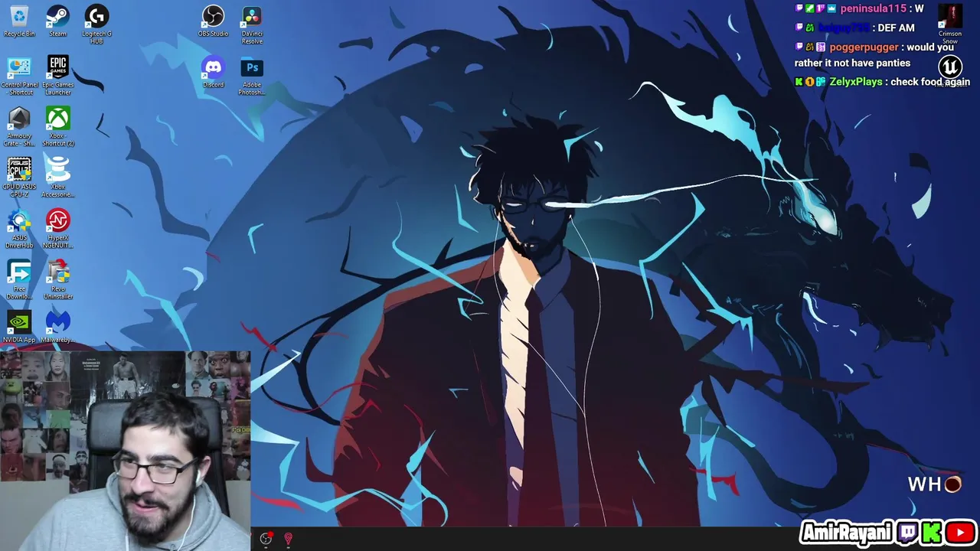The width and height of the screenshot is (980, 551).
Task: Click the 'check food again' chat message
Action: coord(930,82)
